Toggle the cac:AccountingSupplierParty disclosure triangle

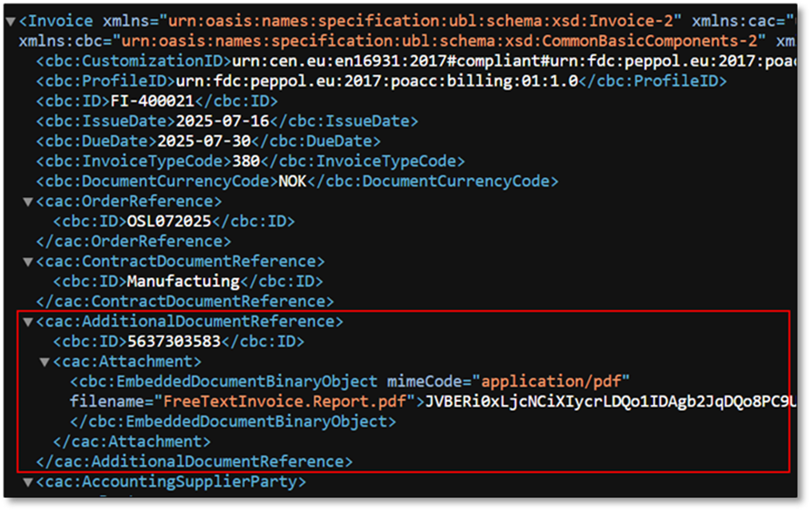tap(29, 481)
